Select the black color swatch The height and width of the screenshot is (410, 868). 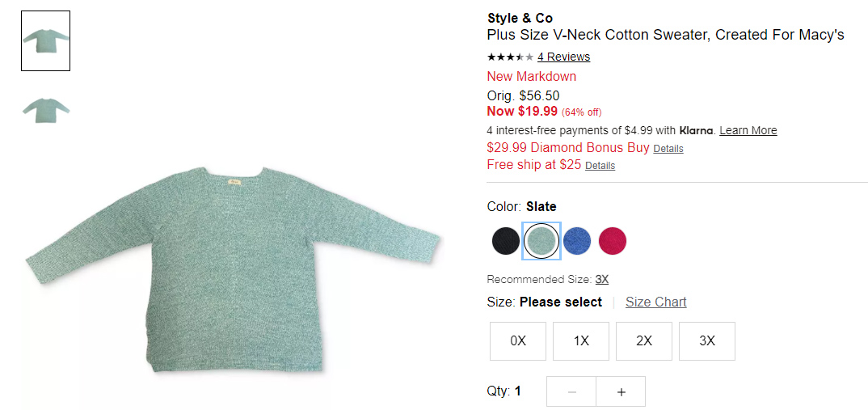pos(506,241)
